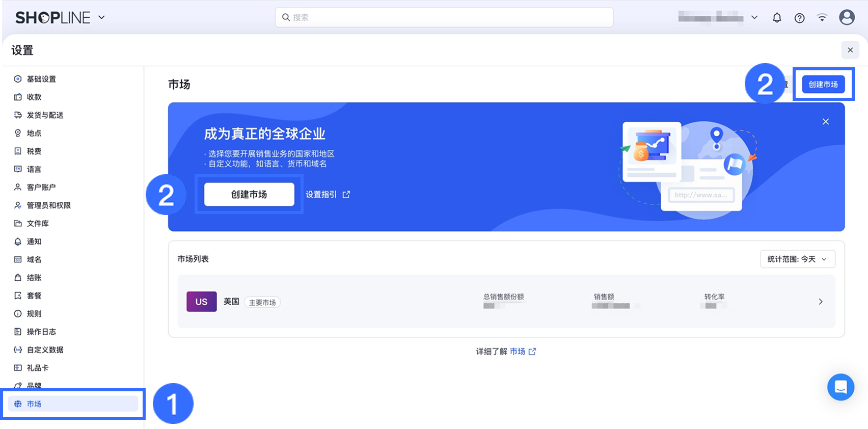Open the user account avatar

click(x=847, y=17)
